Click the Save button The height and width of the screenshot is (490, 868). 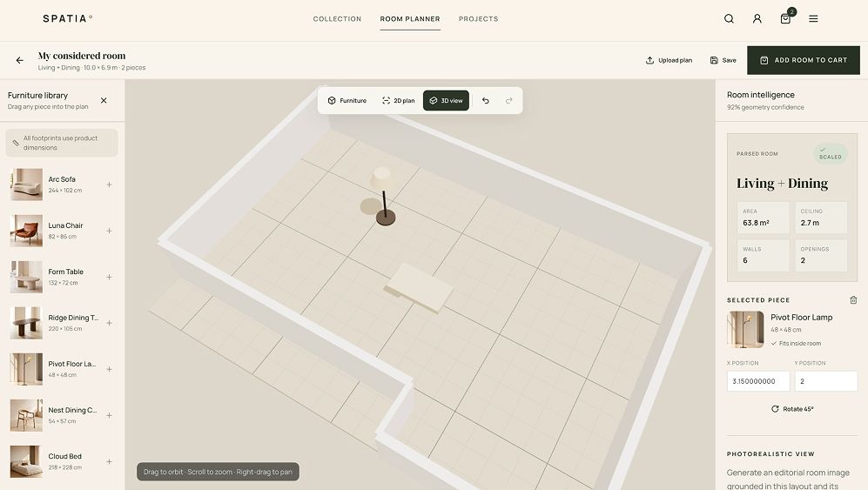pos(723,60)
